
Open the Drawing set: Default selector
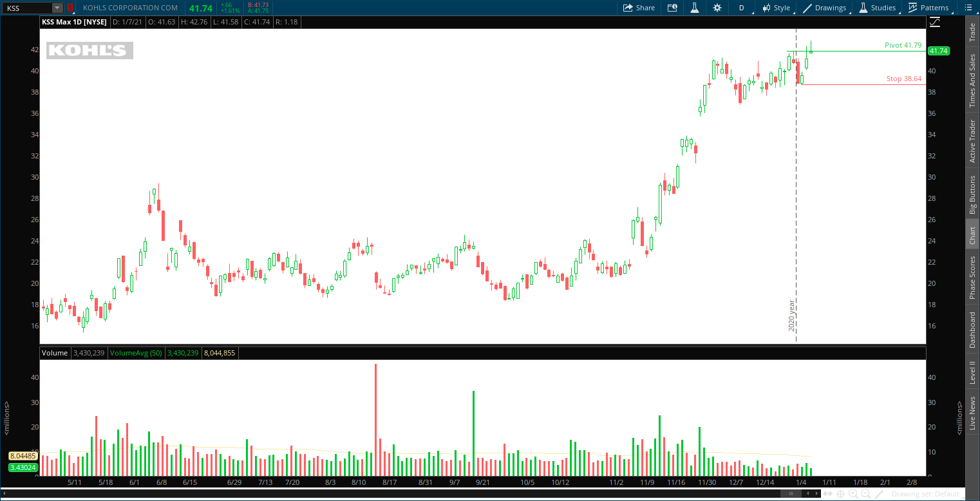[x=926, y=494]
